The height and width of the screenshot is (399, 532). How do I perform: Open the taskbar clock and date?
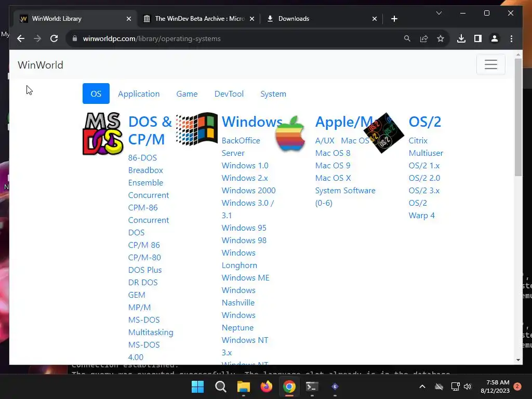coord(495,387)
